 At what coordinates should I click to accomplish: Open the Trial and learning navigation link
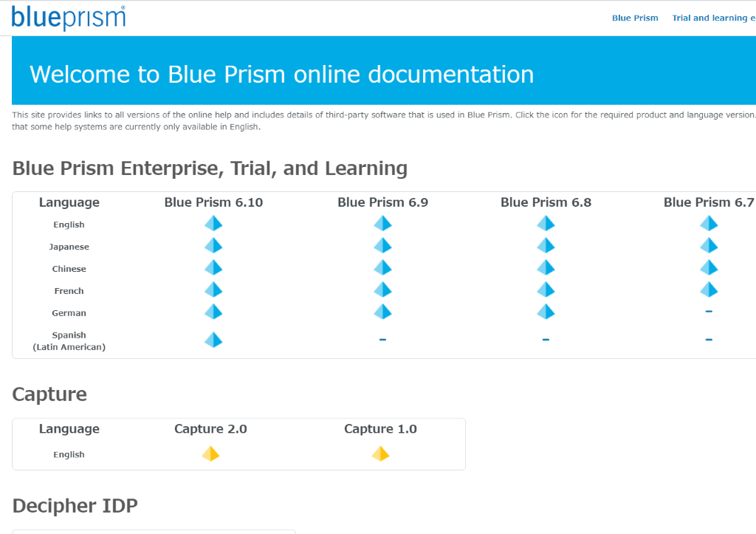[x=714, y=18]
